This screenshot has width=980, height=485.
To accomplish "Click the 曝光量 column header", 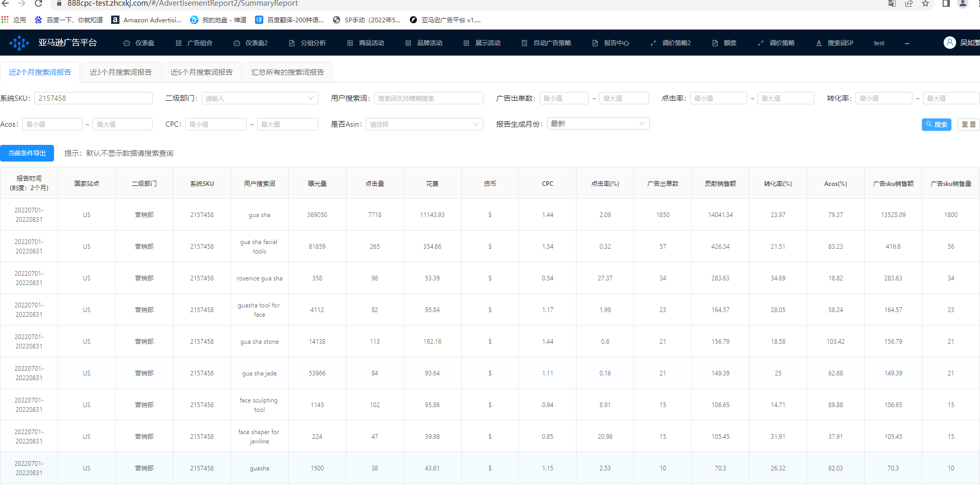I will click(317, 183).
